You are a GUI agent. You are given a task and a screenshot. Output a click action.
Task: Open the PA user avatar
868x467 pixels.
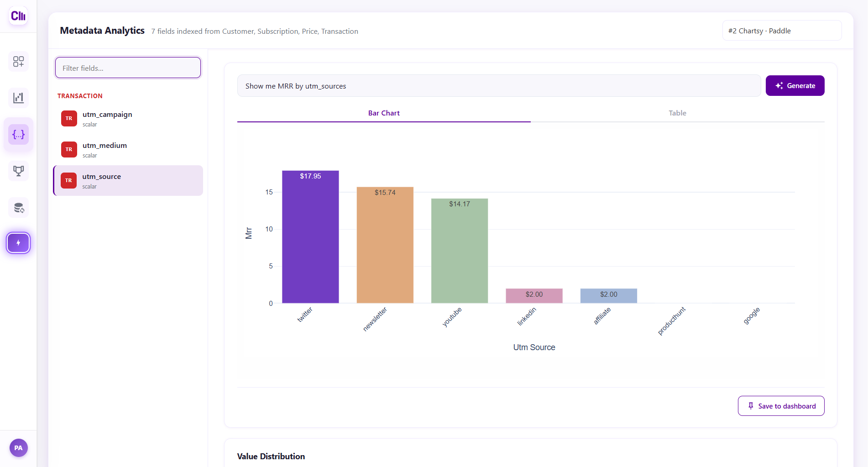(x=18, y=448)
